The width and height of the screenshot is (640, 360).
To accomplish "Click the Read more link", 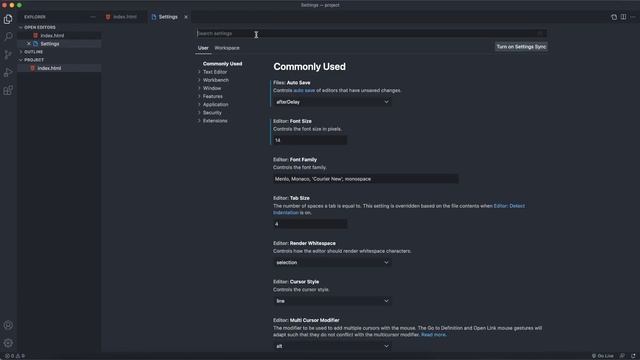I will point(433,335).
